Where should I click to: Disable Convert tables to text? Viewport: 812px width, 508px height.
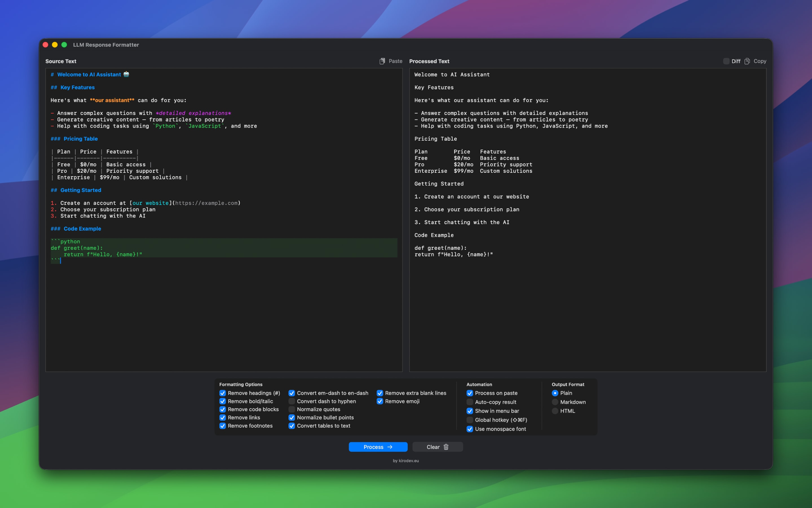[x=291, y=426]
